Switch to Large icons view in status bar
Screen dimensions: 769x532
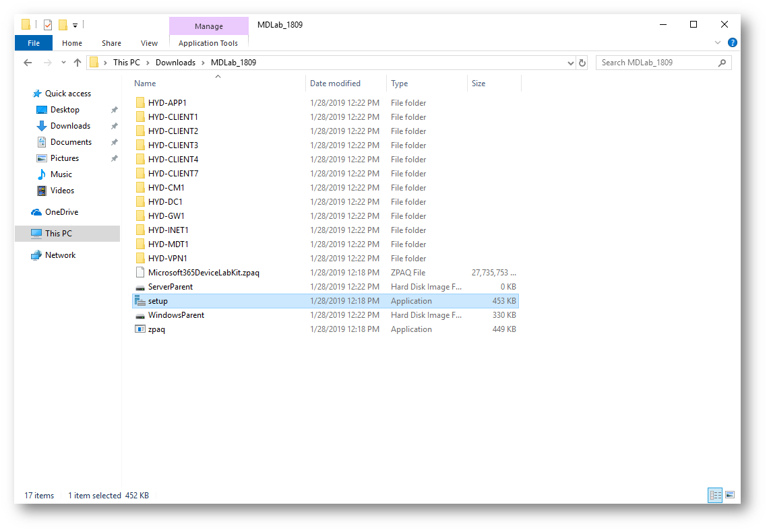pyautogui.click(x=730, y=495)
